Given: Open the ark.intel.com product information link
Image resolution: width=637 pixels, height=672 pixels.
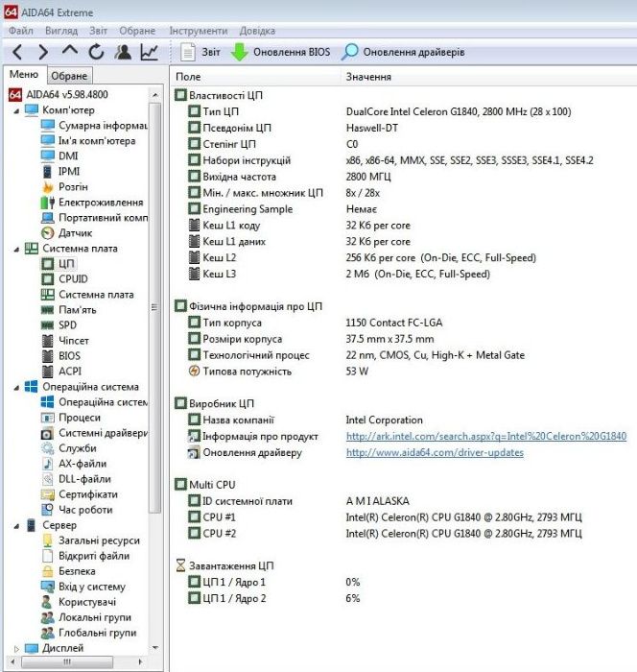Looking at the screenshot, I should pyautogui.click(x=486, y=436).
